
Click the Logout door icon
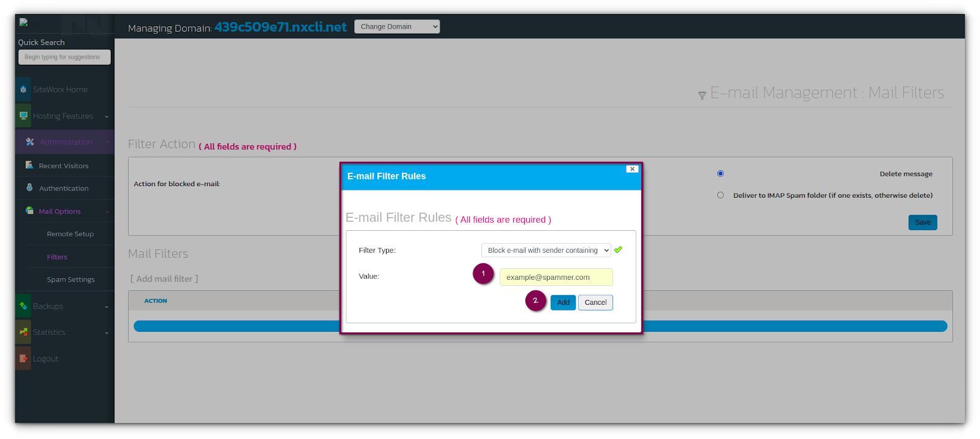click(x=23, y=359)
